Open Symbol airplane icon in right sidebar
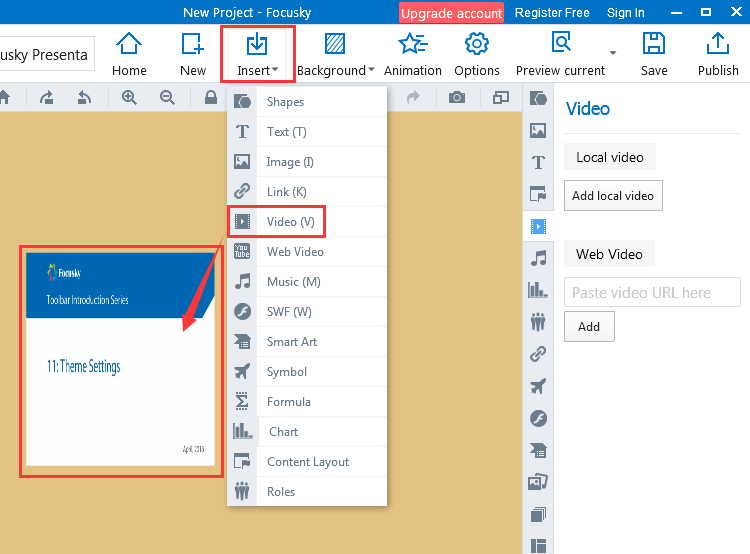 coord(538,386)
